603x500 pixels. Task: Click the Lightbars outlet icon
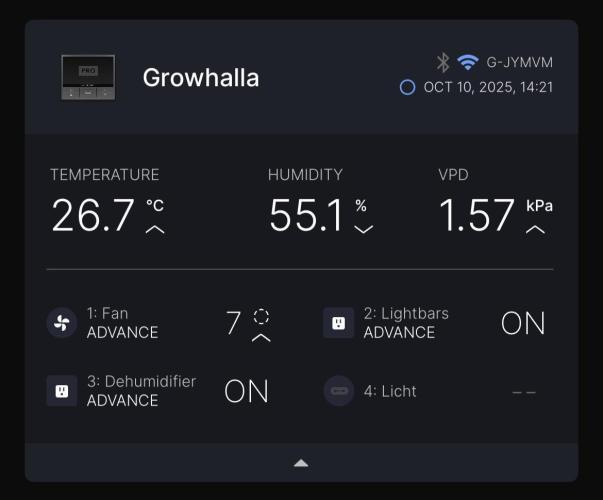coord(338,323)
